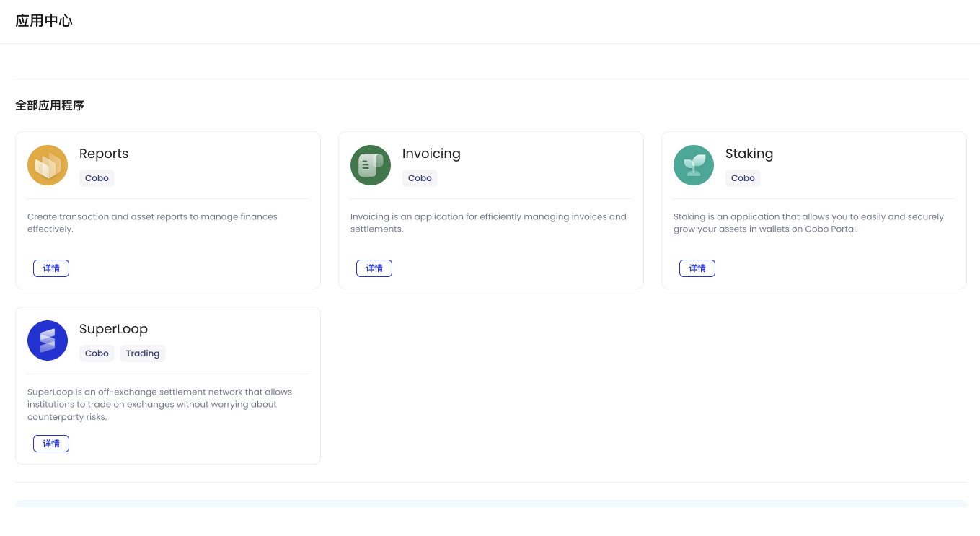
Task: Click the Trading tag on SuperLoop card
Action: pyautogui.click(x=143, y=353)
